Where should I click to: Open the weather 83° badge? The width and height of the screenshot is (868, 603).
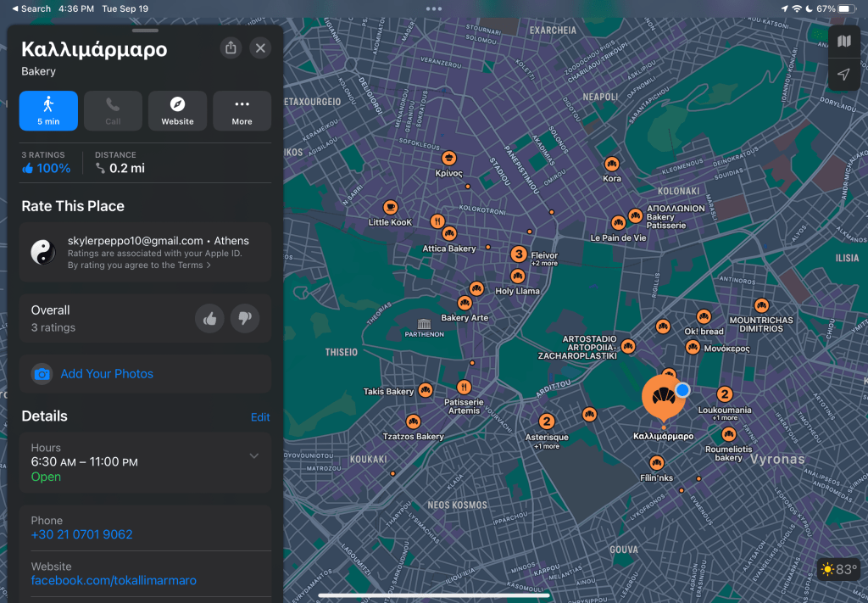point(838,569)
